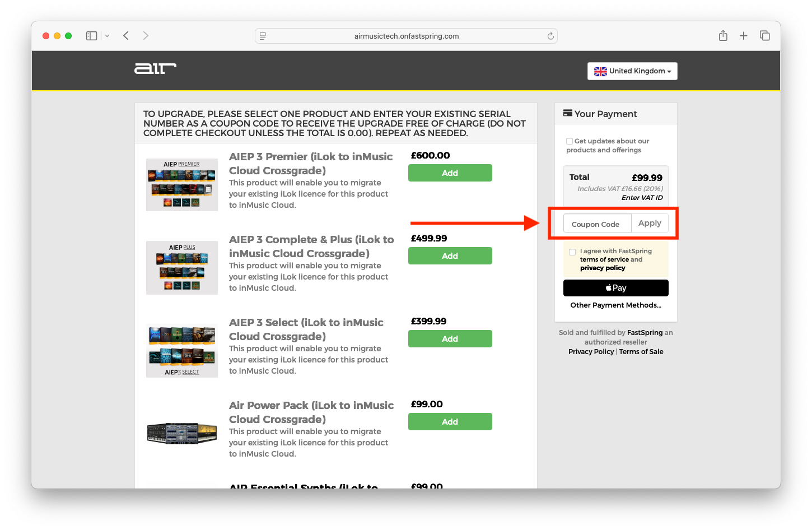Click the £499.99 price
The image size is (812, 530).
pos(429,239)
